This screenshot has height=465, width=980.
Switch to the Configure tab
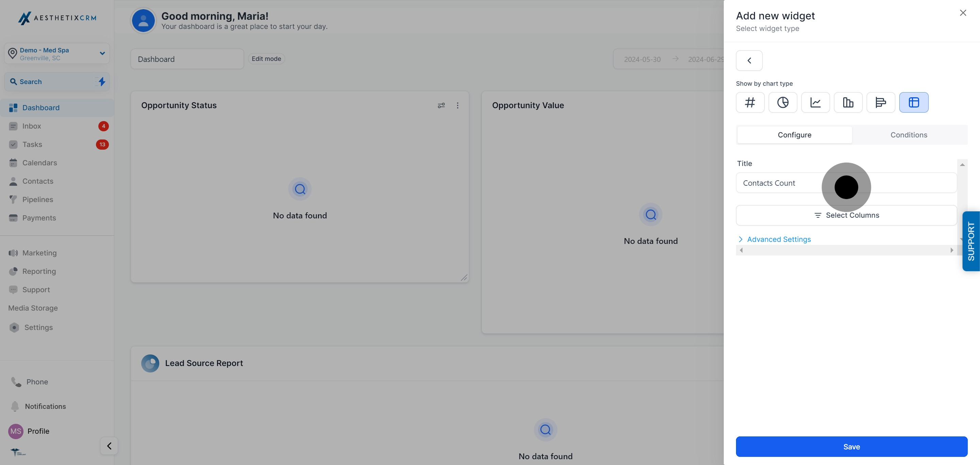tap(794, 135)
